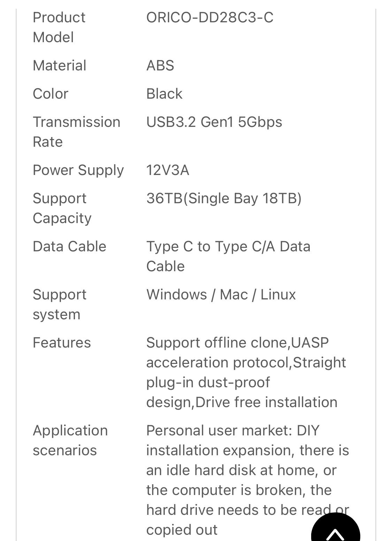Click the Black color value
392x541 pixels.
pos(164,94)
